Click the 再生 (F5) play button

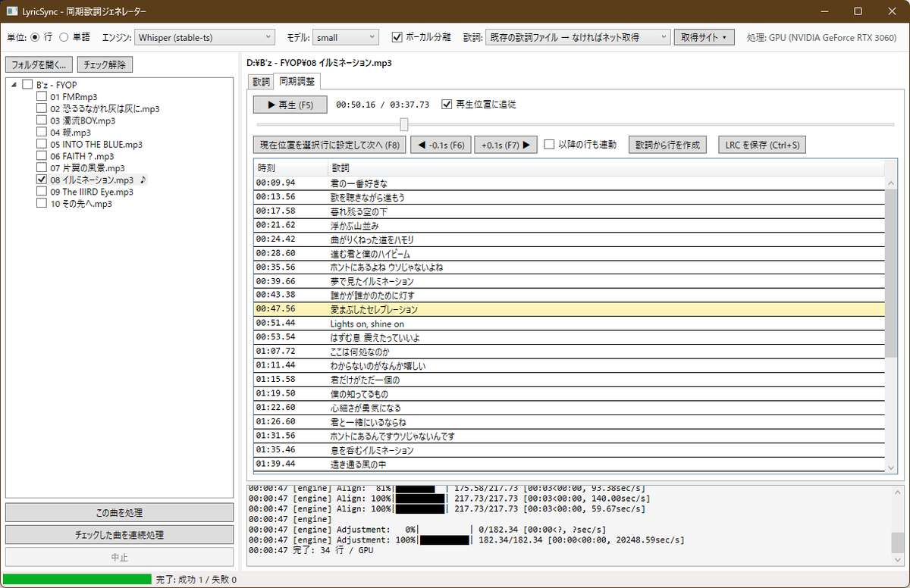click(290, 105)
